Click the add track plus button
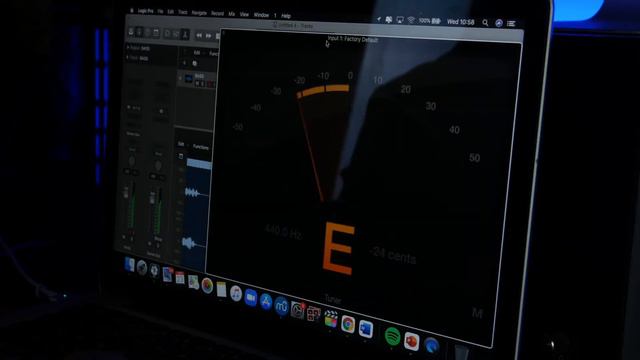The width and height of the screenshot is (640, 360). [x=184, y=63]
